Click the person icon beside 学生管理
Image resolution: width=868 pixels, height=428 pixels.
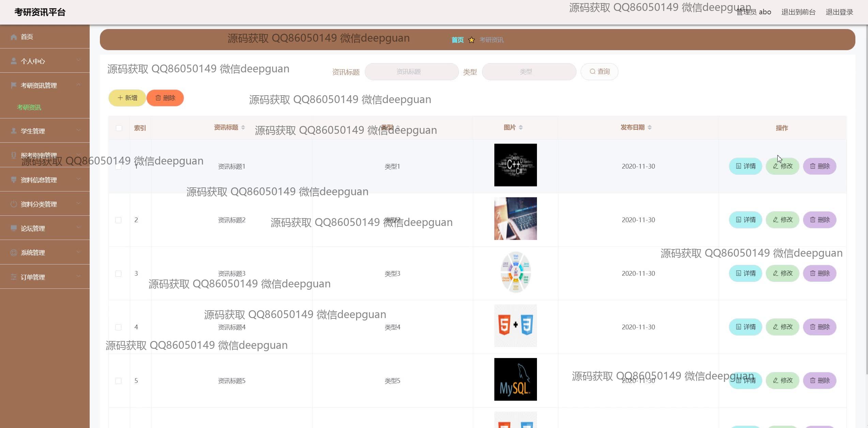click(14, 131)
